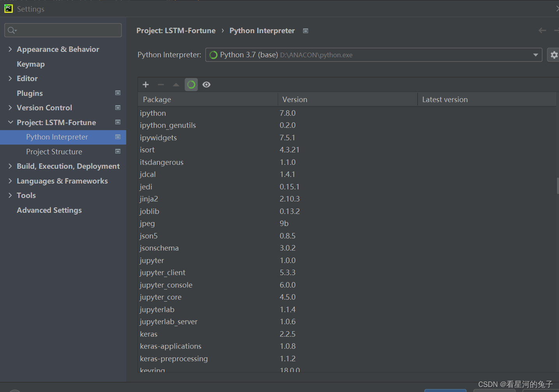559x392 pixels.
Task: Click project icon next to Project Structure
Action: pyautogui.click(x=118, y=151)
